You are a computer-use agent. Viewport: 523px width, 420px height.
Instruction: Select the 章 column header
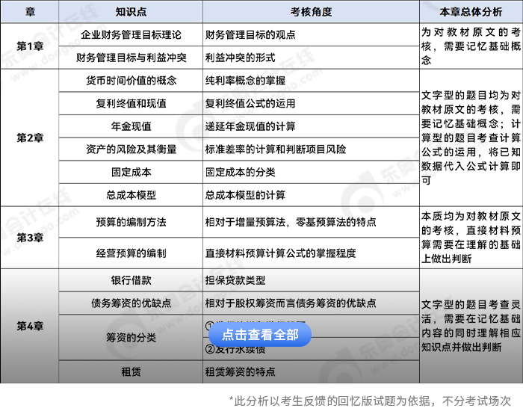click(30, 12)
